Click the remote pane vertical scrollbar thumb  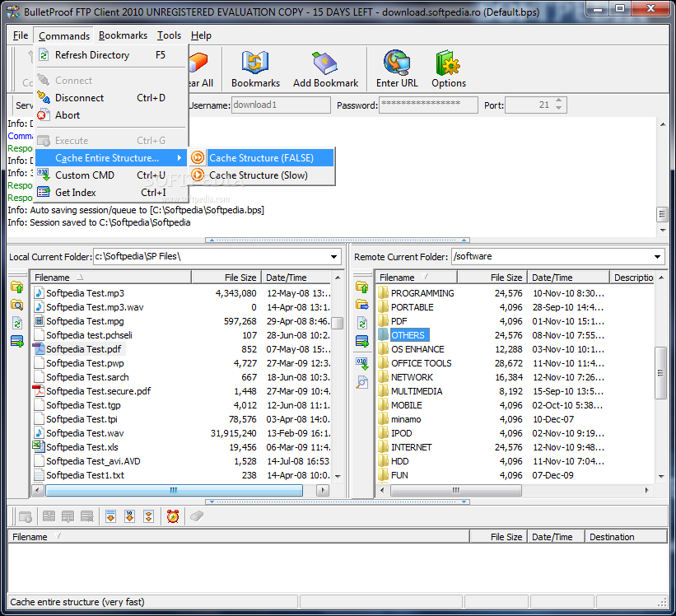click(660, 373)
